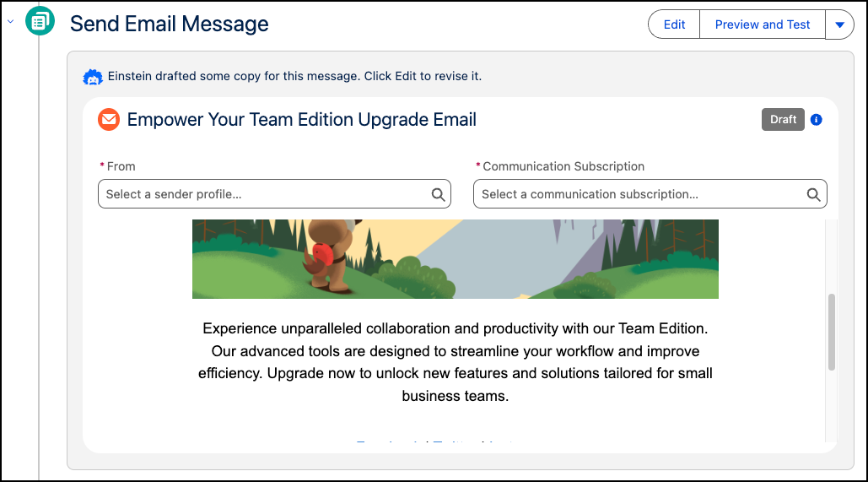Click the orange email envelope icon
868x482 pixels.
(109, 120)
